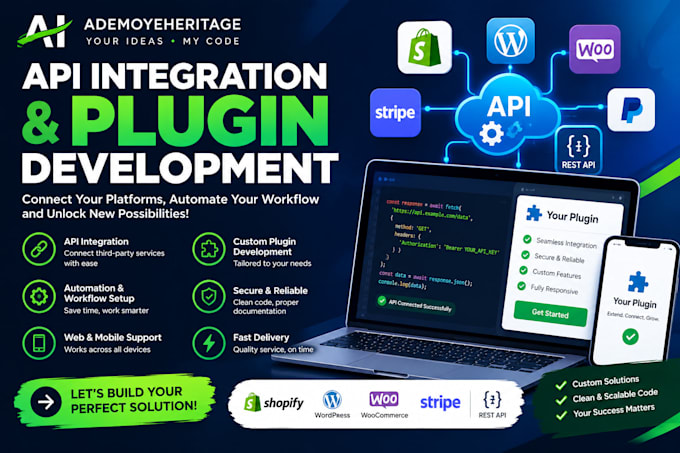Click the green check circle on the phone

click(x=630, y=336)
